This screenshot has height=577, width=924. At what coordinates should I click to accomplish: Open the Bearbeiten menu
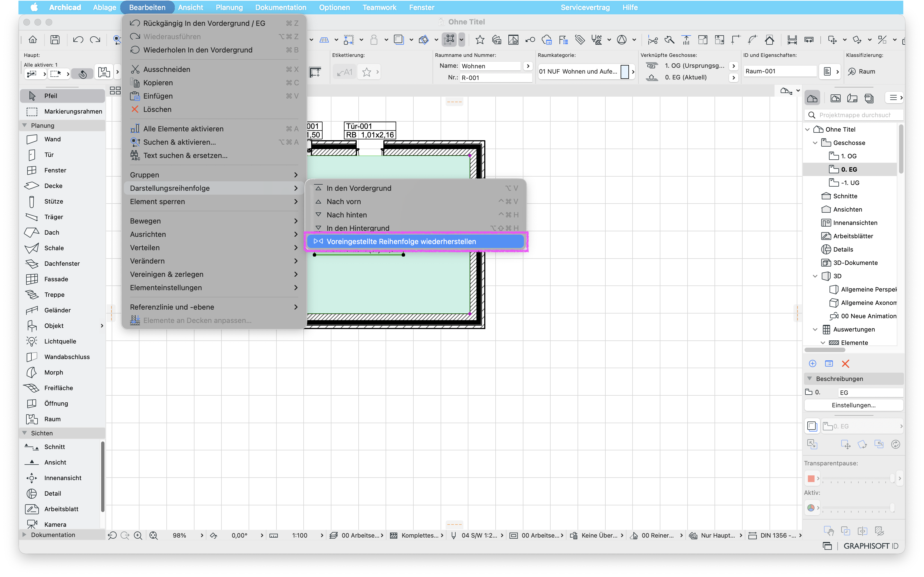tap(148, 7)
